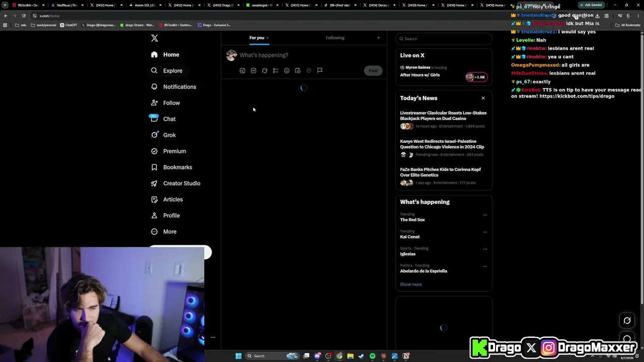The height and width of the screenshot is (362, 644).
Task: Click the floating Grok button
Action: tap(627, 321)
